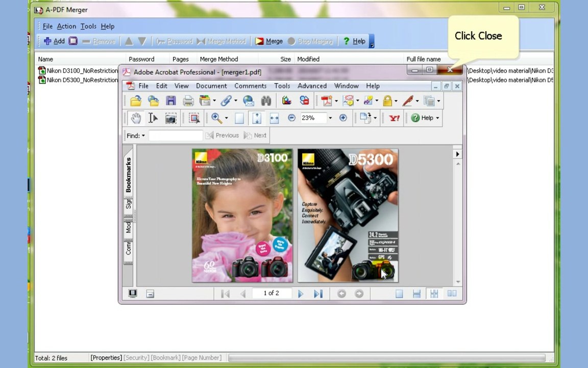This screenshot has height=368, width=588.
Task: Open the Sign pen dropdown arrow
Action: tap(417, 101)
